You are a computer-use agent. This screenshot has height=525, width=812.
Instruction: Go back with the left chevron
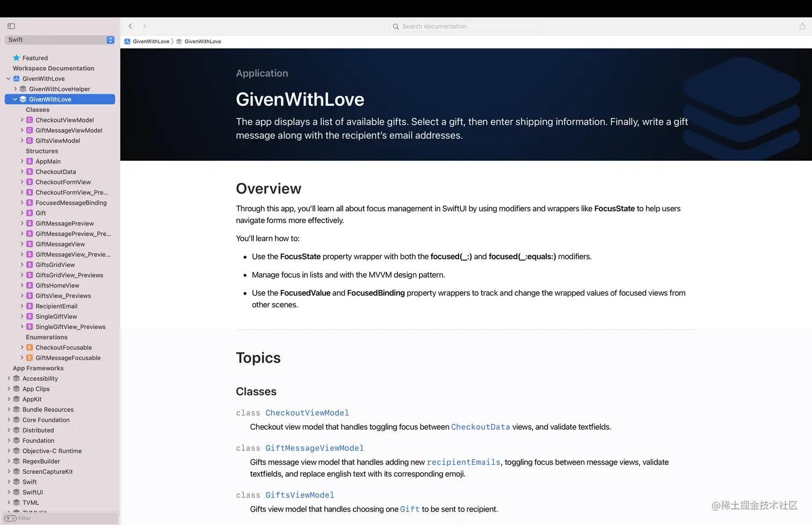tap(130, 26)
